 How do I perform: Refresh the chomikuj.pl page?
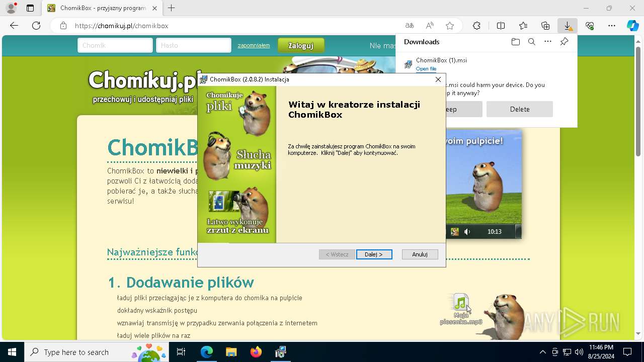(x=36, y=26)
